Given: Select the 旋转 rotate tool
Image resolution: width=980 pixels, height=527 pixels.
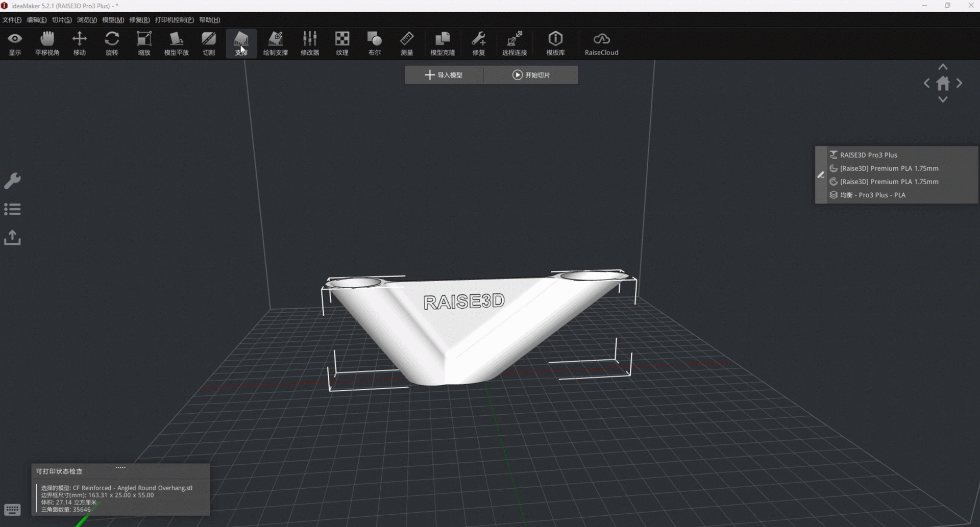Looking at the screenshot, I should click(x=112, y=43).
